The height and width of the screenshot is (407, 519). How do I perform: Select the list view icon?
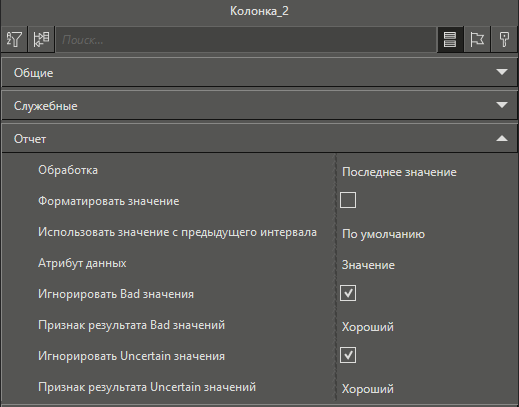[450, 40]
